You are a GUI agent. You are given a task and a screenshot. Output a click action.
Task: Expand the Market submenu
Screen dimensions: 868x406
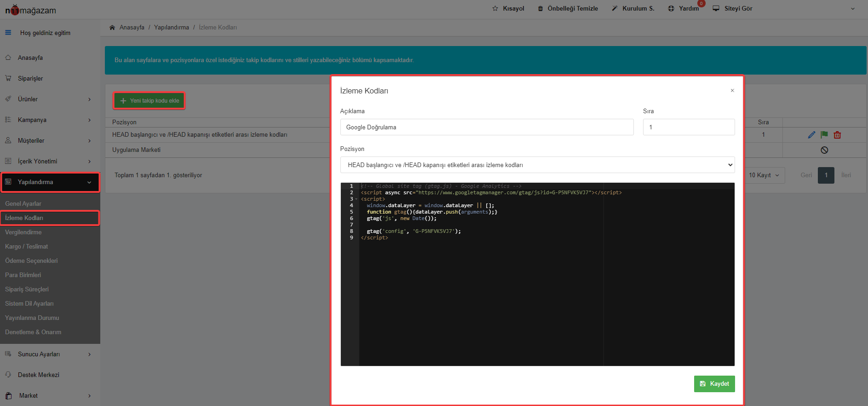pos(90,396)
